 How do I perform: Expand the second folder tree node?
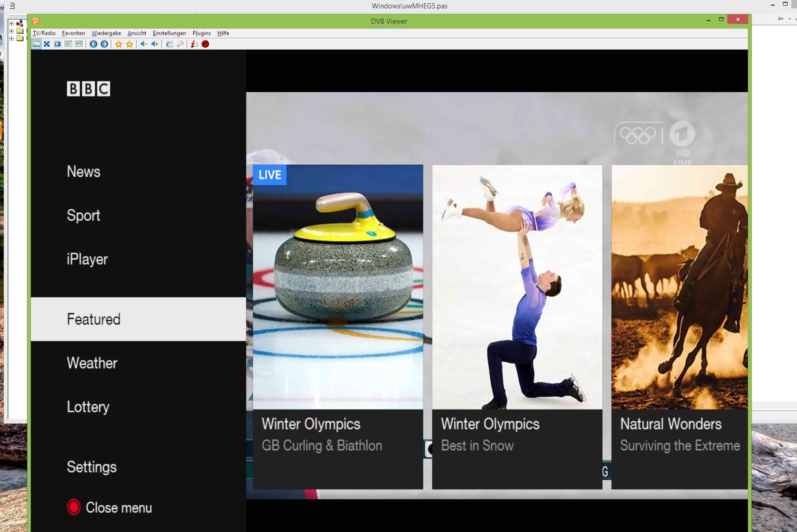coord(11,31)
